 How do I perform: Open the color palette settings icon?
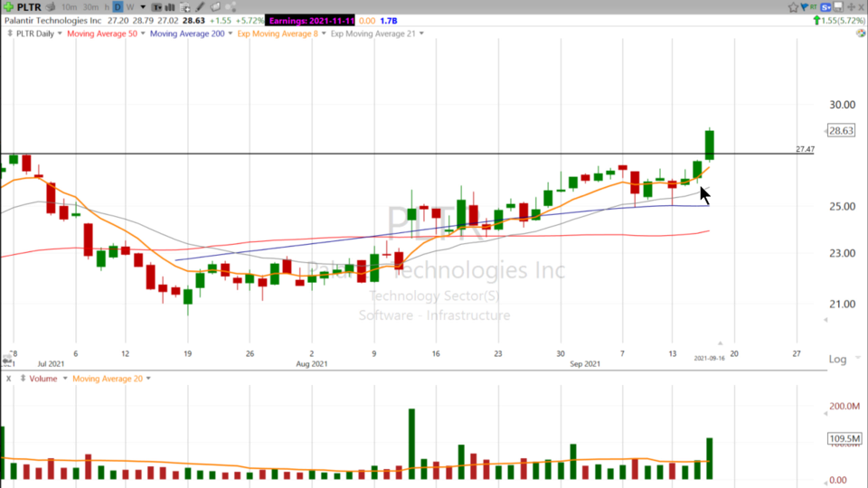[861, 33]
